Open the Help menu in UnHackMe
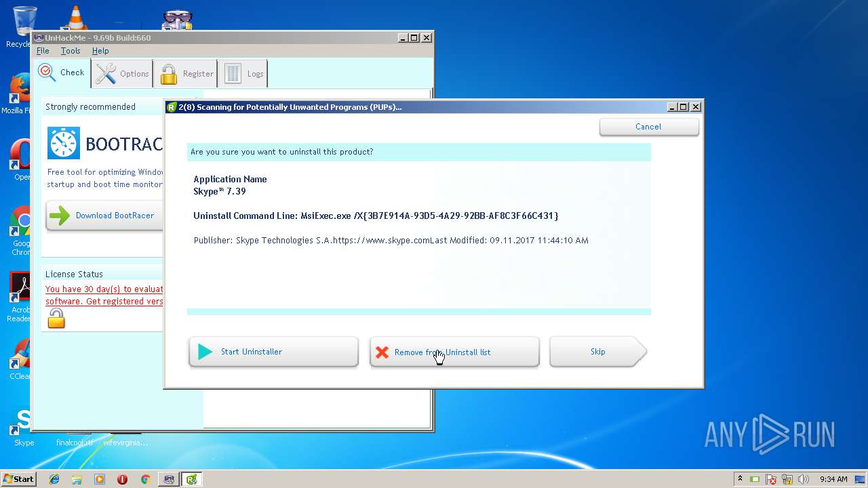Image resolution: width=868 pixels, height=488 pixels. 100,51
